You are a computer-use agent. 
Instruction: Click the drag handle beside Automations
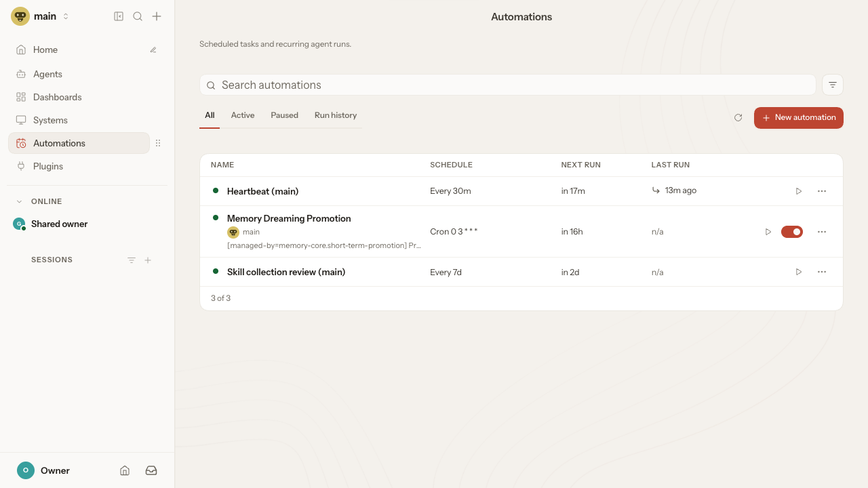pyautogui.click(x=158, y=143)
